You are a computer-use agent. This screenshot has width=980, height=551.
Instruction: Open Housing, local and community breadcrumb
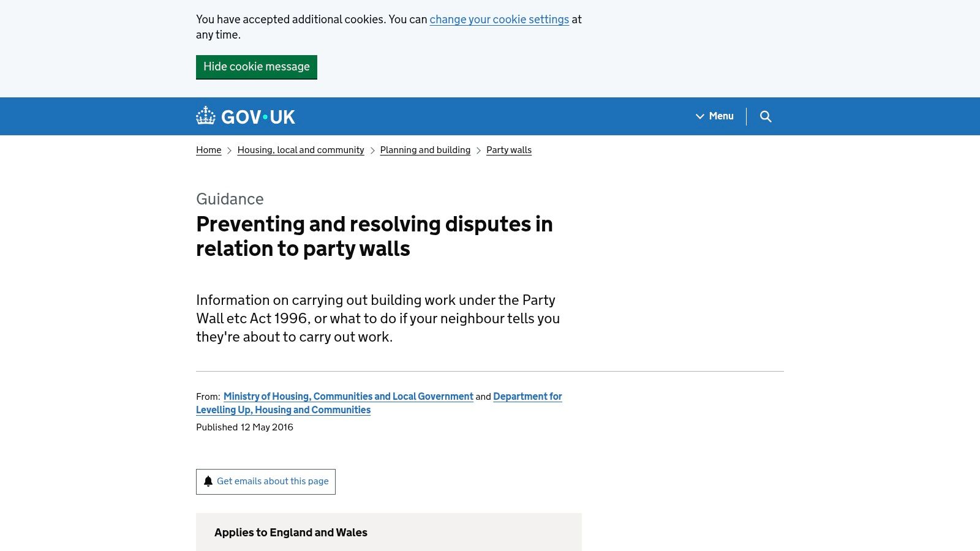(301, 150)
